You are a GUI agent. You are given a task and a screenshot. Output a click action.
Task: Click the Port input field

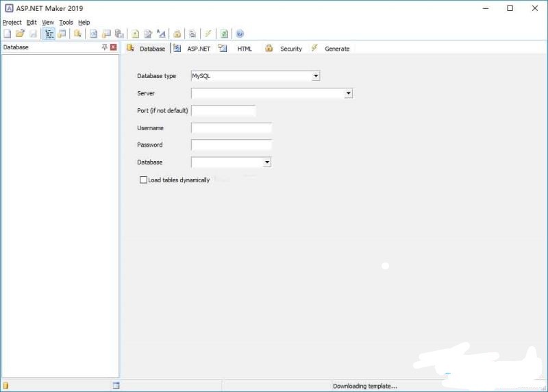(x=223, y=111)
